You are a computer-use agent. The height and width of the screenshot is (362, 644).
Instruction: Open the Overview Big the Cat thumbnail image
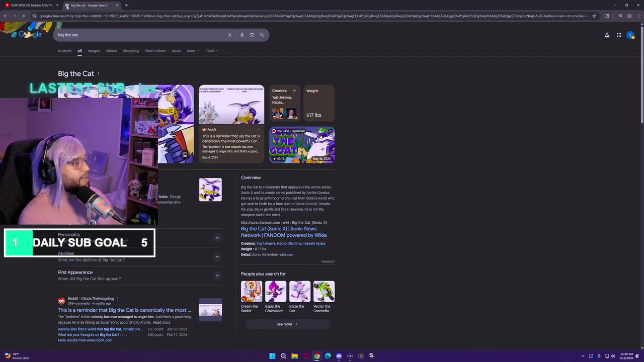coord(210,190)
